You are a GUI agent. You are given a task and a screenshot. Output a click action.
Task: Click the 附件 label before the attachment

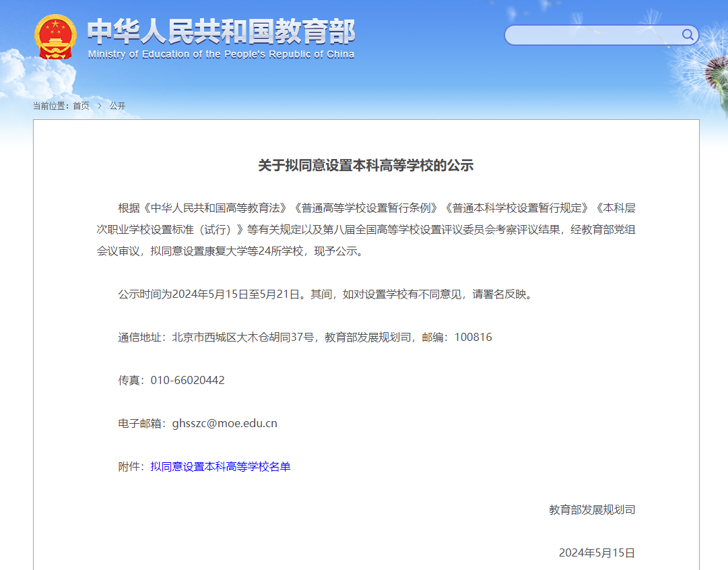click(x=131, y=466)
